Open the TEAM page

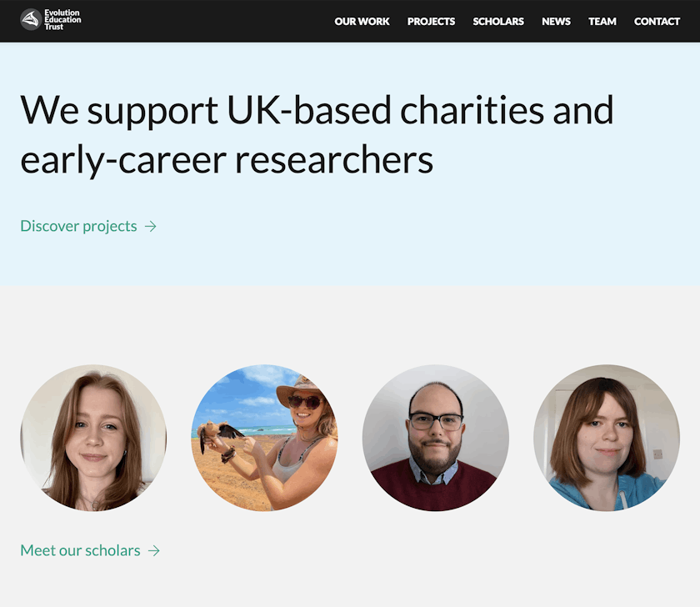[602, 22]
